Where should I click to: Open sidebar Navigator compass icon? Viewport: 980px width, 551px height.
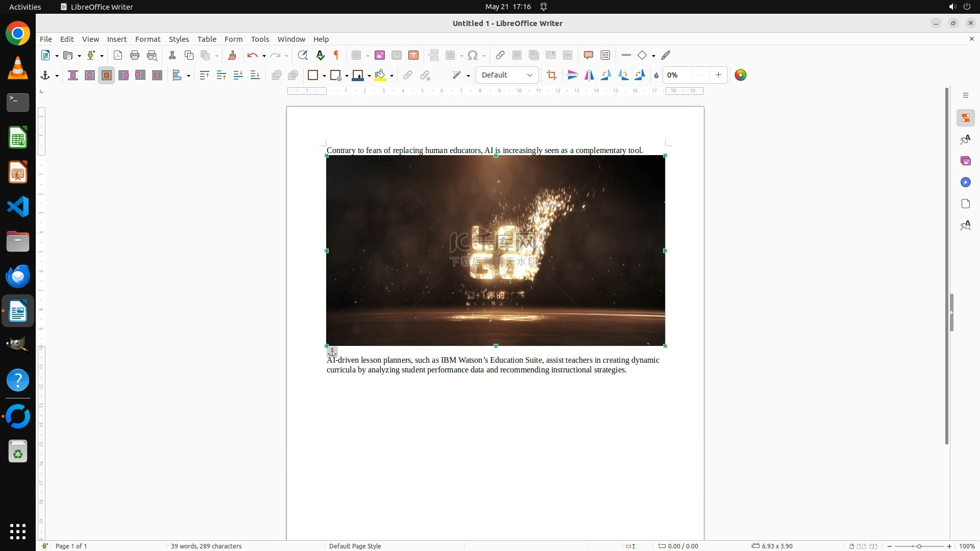965,183
